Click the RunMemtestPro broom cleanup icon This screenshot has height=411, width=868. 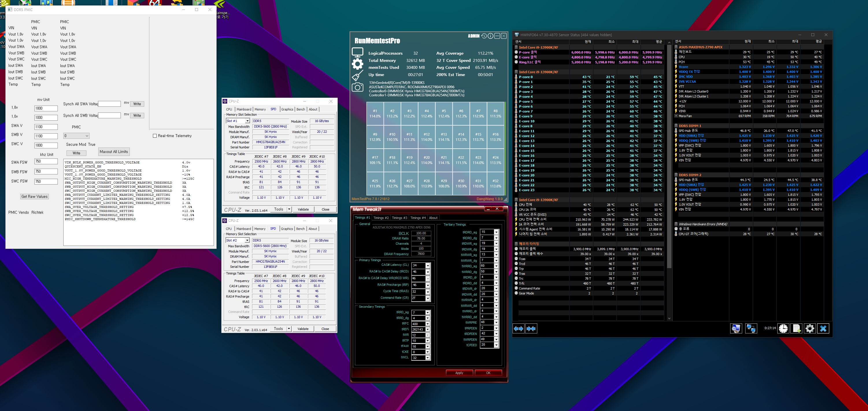coord(357,75)
